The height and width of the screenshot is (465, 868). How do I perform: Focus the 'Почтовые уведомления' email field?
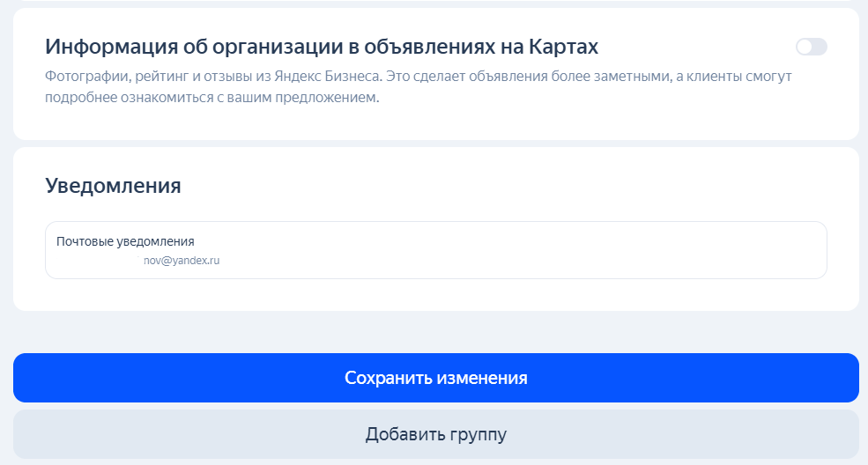[435, 250]
